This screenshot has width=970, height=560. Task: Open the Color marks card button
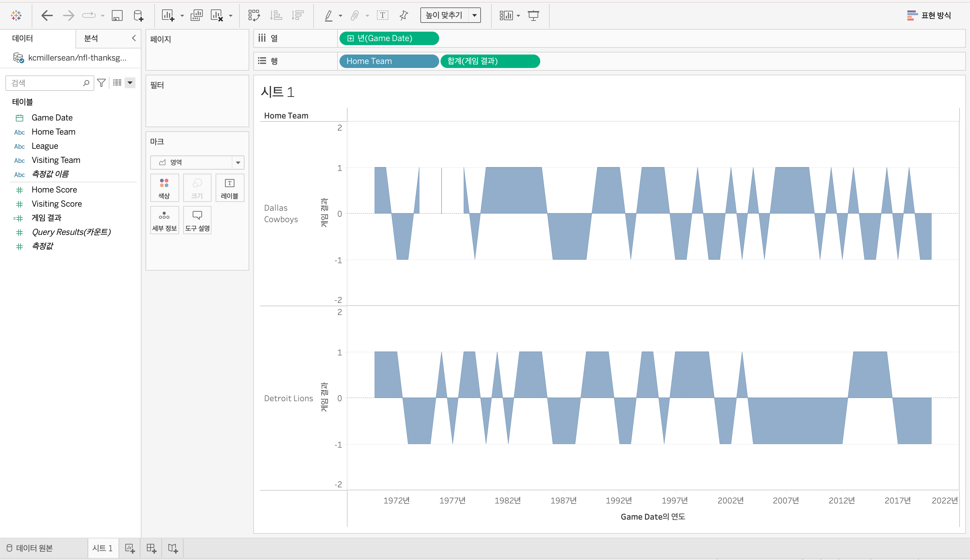(x=164, y=188)
